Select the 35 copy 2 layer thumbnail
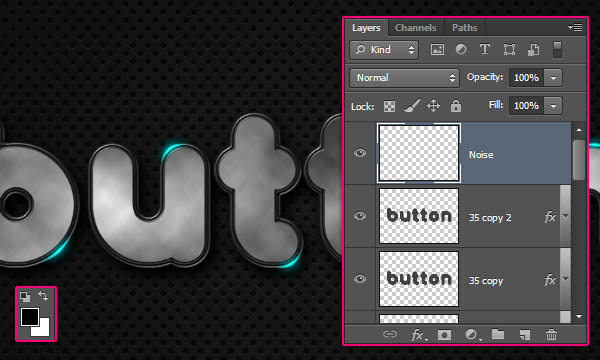The width and height of the screenshot is (600, 360). tap(419, 216)
